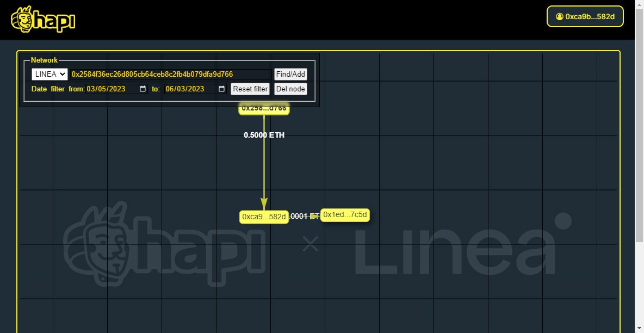Screen dimensions: 644x333
Task: Select the 0x258...d766 graph node
Action: pos(264,109)
